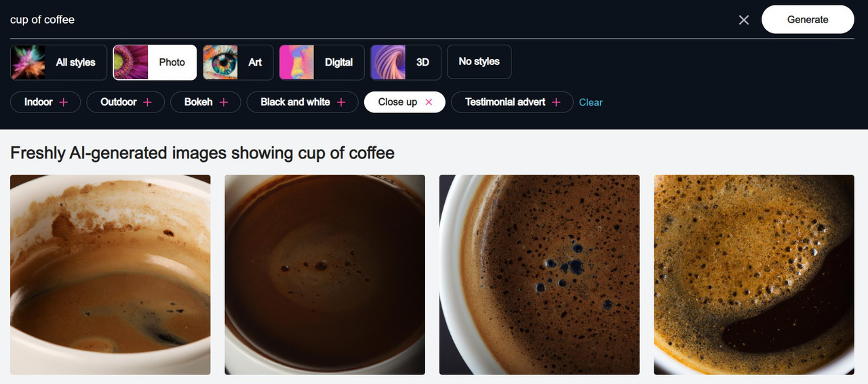Add Testimonial advert filter plus icon
Viewport: 868px width, 384px height.
556,102
